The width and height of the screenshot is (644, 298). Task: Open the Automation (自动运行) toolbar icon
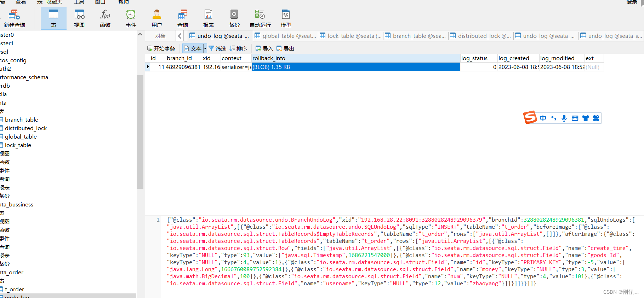260,19
